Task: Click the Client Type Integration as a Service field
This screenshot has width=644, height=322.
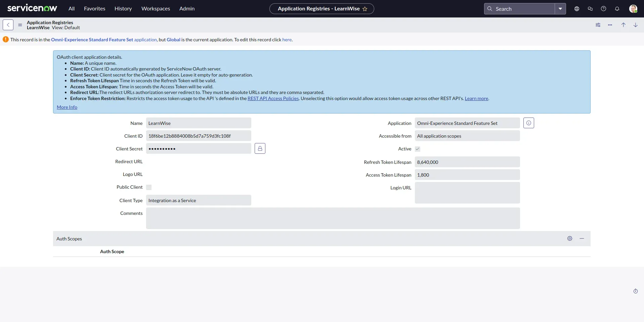Action: click(x=199, y=200)
